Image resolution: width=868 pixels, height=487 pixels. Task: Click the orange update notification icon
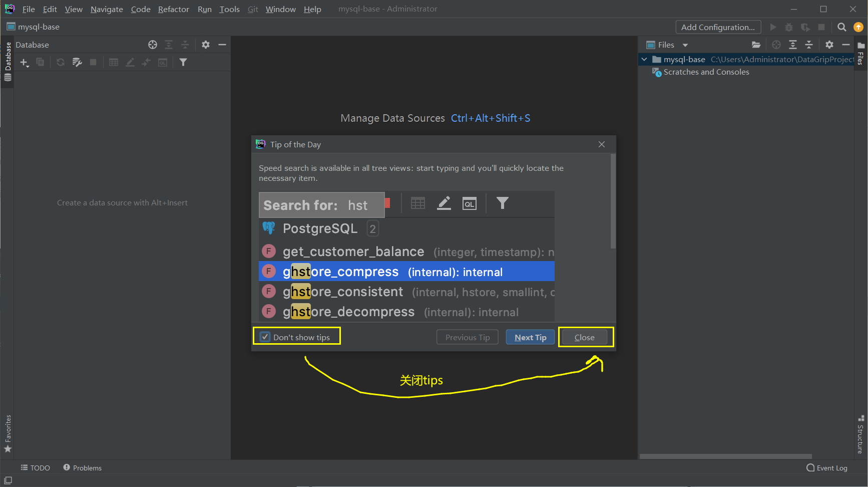click(x=858, y=27)
